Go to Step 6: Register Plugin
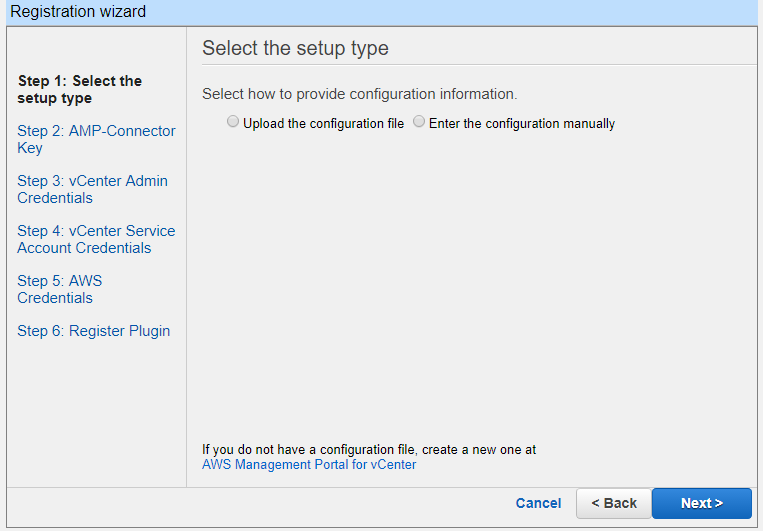 tap(93, 331)
